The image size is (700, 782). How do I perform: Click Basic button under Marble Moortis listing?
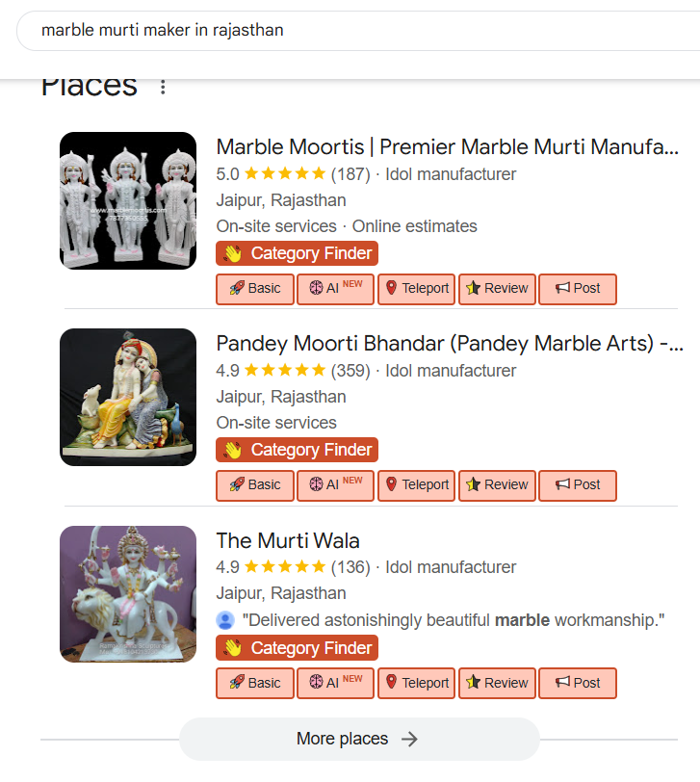pyautogui.click(x=254, y=289)
